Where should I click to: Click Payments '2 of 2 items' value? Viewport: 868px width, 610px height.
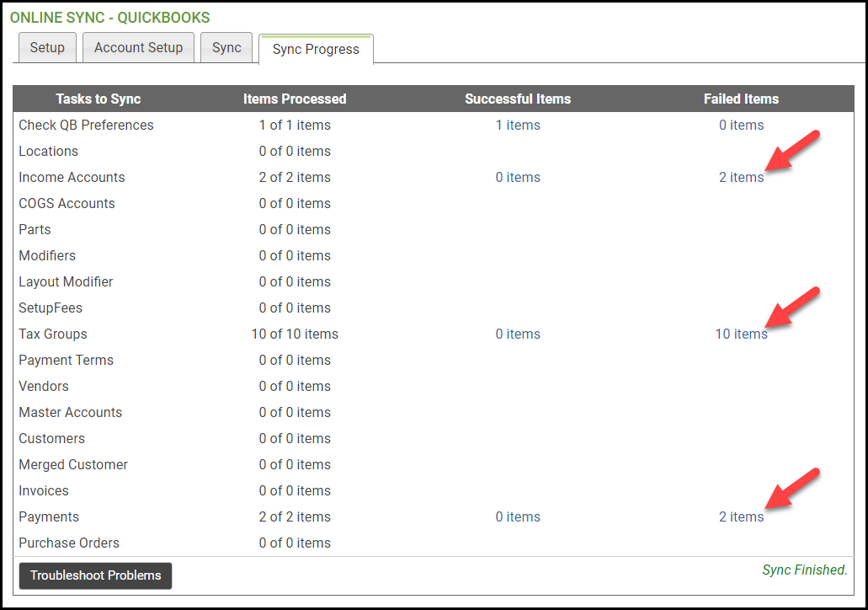coord(295,517)
